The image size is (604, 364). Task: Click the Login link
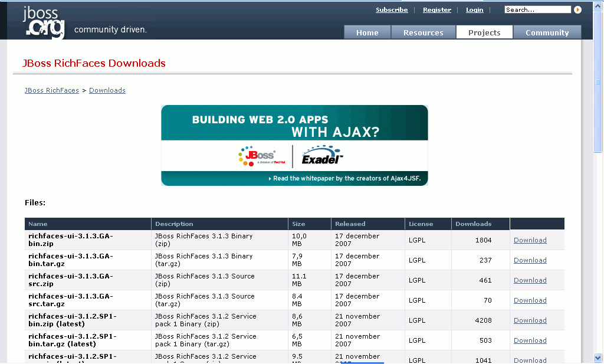pyautogui.click(x=475, y=10)
